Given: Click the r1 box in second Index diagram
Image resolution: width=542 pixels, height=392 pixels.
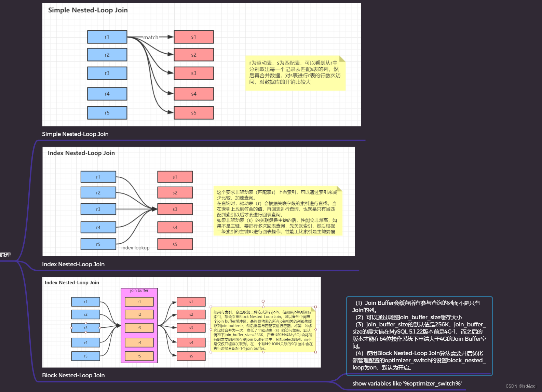Looking at the screenshot, I should [x=98, y=177].
